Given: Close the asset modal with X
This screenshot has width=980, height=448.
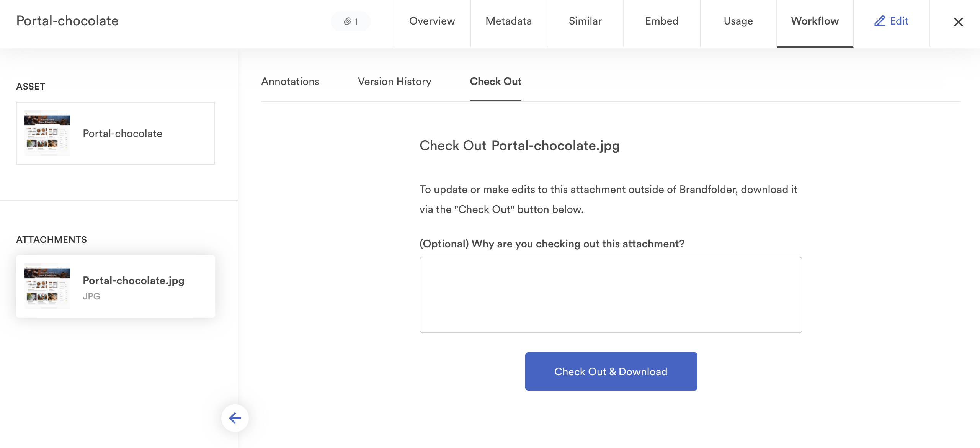Looking at the screenshot, I should pyautogui.click(x=958, y=22).
